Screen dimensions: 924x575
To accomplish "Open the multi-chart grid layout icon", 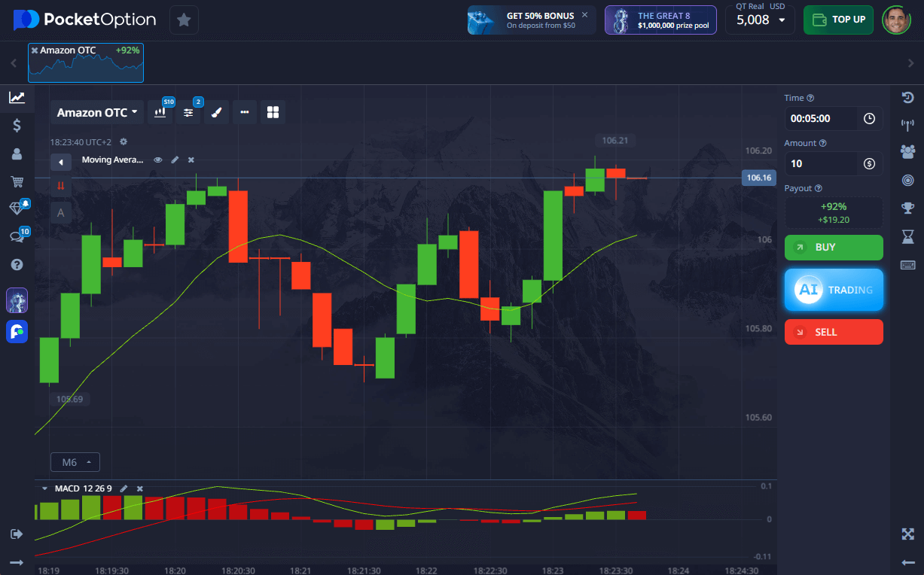I will 273,112.
